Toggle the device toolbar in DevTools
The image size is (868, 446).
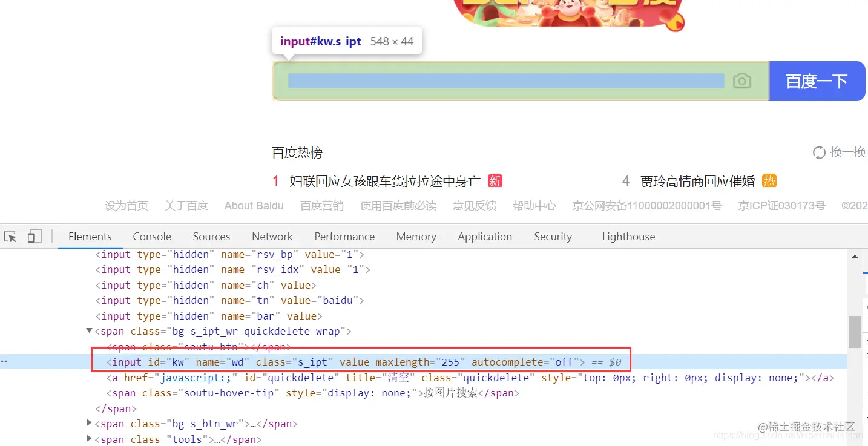coord(34,236)
